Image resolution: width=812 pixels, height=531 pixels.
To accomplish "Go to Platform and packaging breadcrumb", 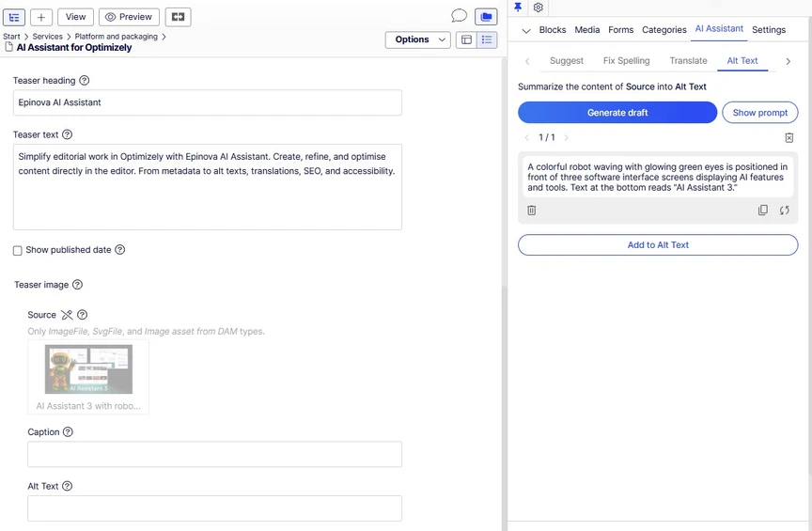I will 116,37.
